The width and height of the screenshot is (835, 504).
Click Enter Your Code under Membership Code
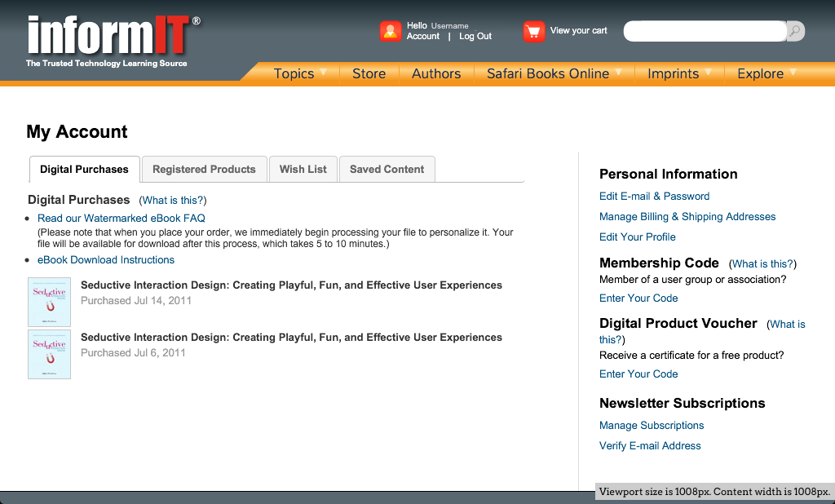[638, 298]
